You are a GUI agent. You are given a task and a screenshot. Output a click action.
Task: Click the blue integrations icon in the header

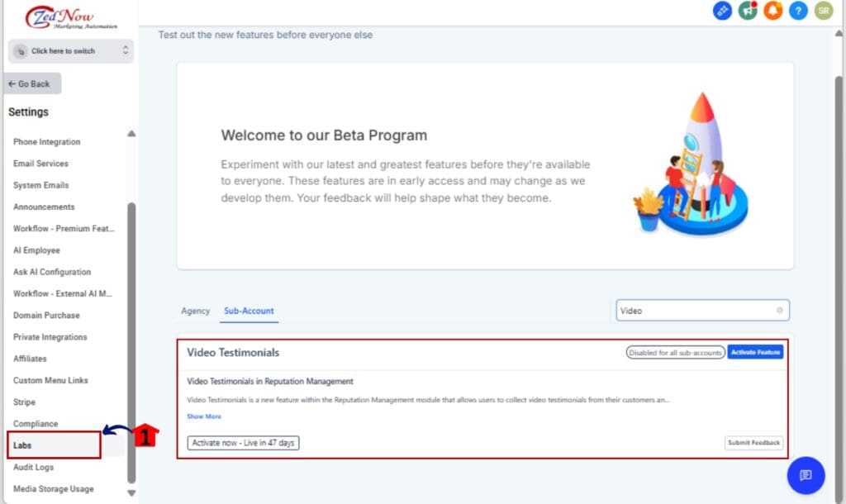[x=722, y=11]
